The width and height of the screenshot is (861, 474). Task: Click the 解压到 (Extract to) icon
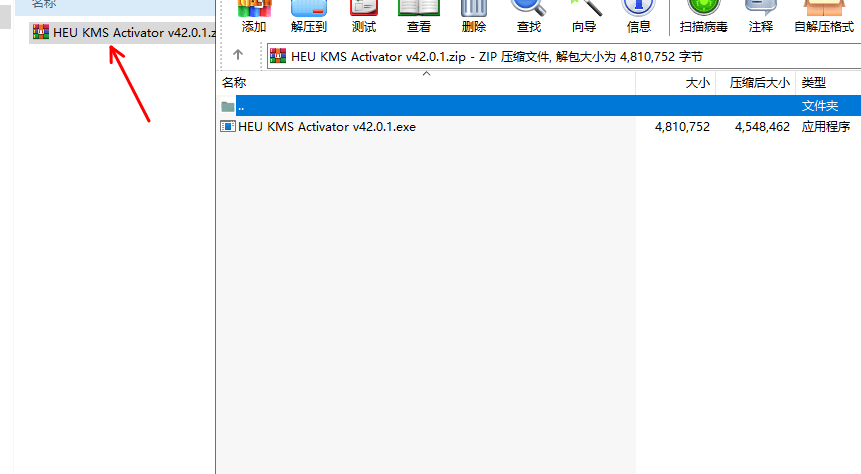point(309,15)
